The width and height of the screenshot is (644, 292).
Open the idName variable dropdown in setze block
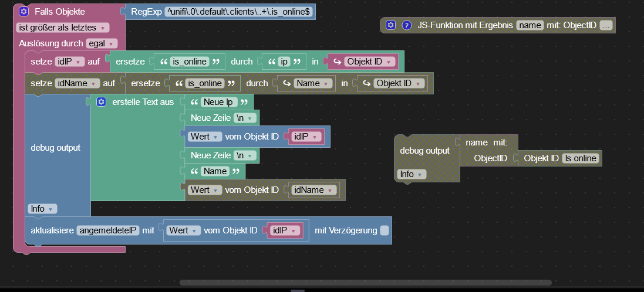tap(77, 83)
